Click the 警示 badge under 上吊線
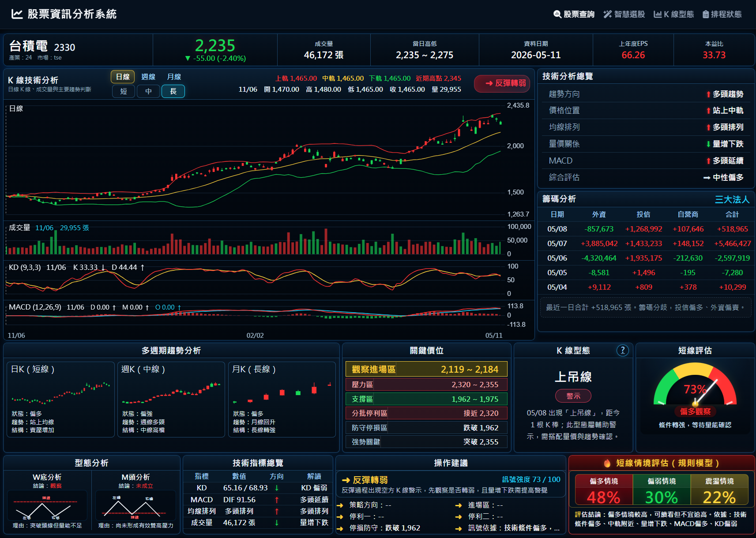The height and width of the screenshot is (538, 756). coord(573,396)
